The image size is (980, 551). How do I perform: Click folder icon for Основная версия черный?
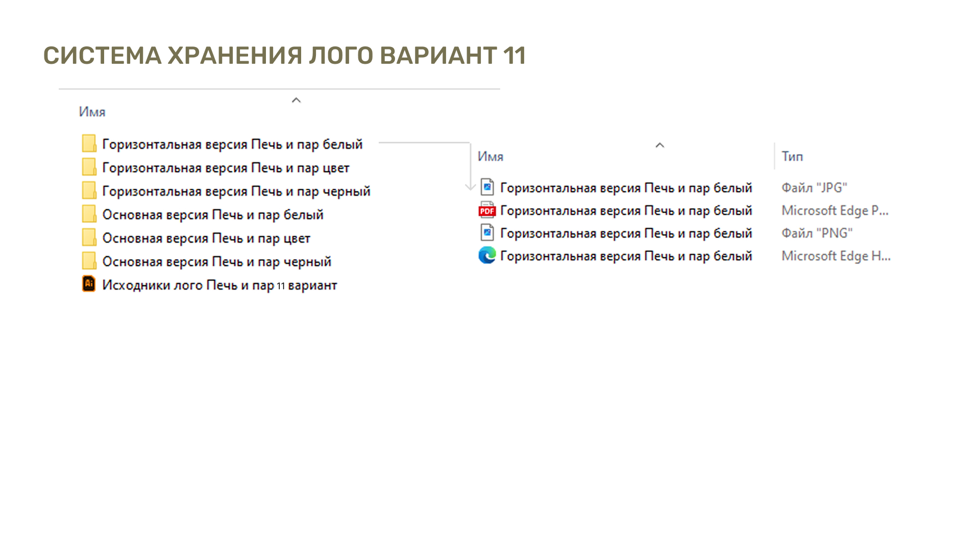[x=89, y=261]
